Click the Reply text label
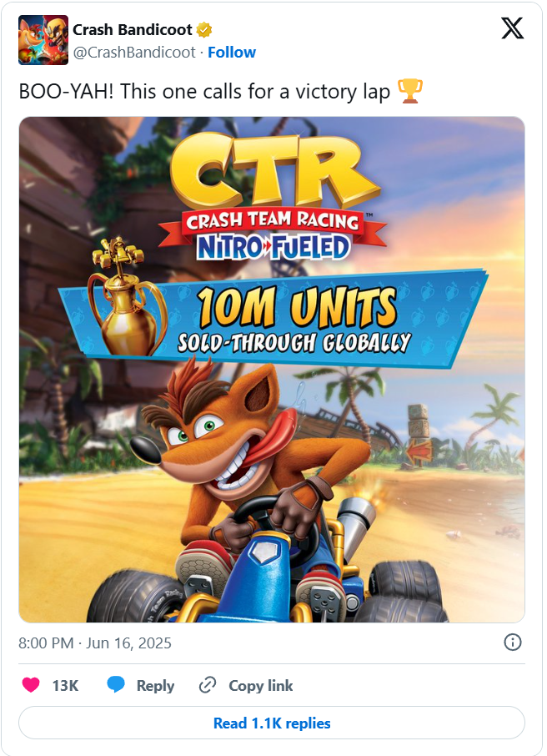Screen dimensions: 547x756 (155, 686)
